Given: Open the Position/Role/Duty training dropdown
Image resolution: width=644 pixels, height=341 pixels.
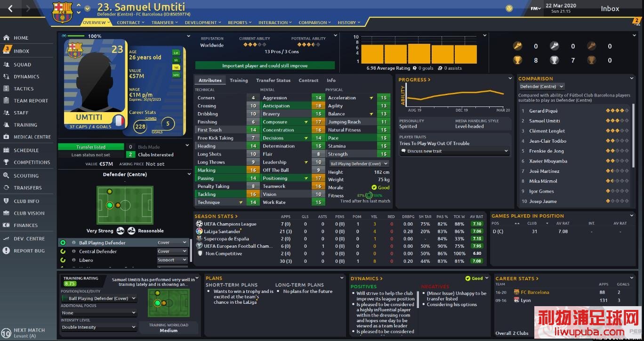Looking at the screenshot, I should [x=99, y=299].
